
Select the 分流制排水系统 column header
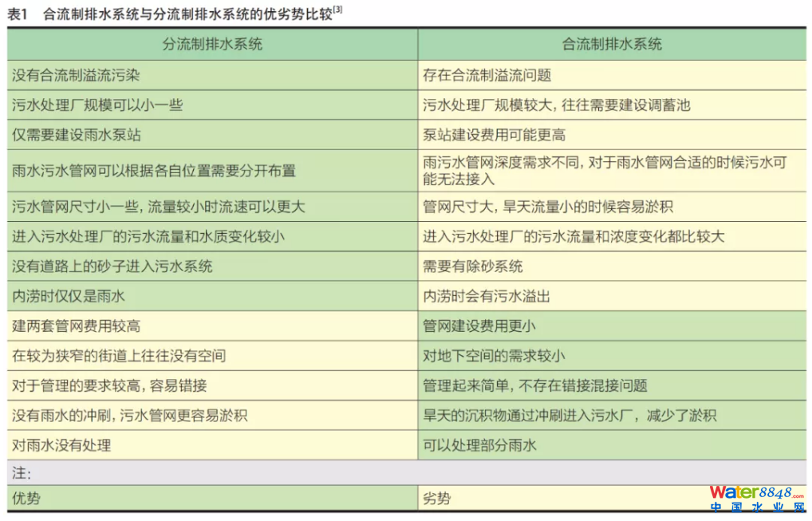(212, 45)
